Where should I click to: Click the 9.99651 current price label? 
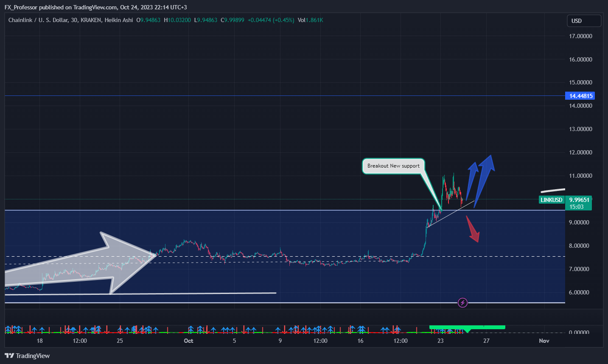[579, 200]
